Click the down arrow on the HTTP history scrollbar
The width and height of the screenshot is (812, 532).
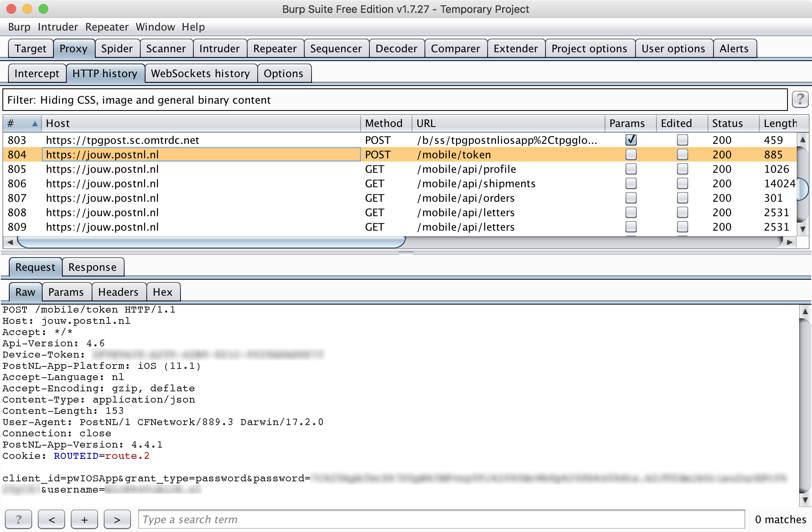tap(803, 227)
